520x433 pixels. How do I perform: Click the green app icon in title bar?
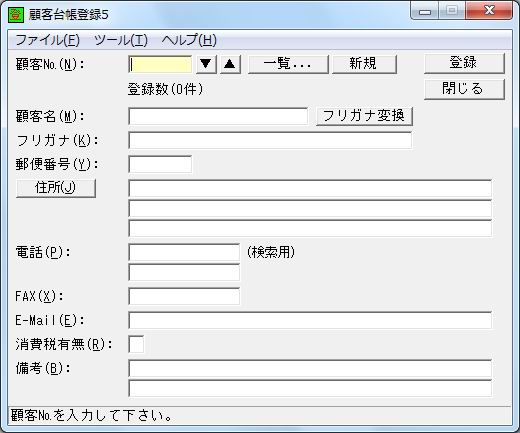click(16, 15)
